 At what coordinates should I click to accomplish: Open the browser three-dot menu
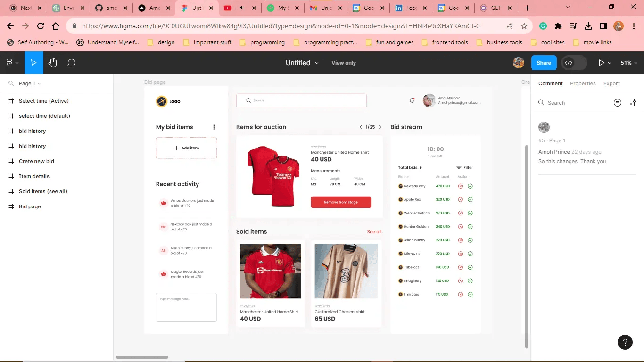coord(634,26)
